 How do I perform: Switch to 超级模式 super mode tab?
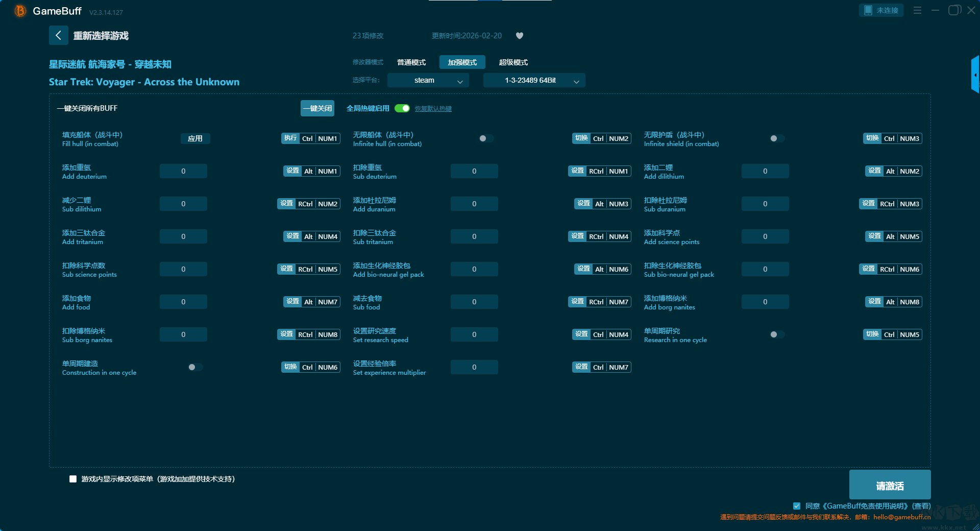(x=513, y=62)
